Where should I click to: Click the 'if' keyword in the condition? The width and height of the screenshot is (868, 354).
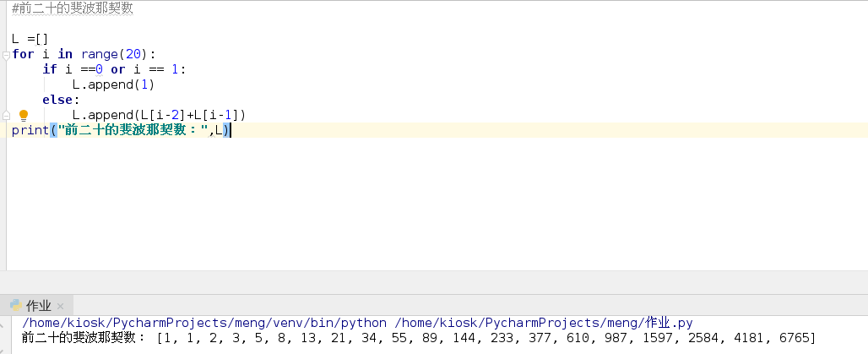[x=50, y=69]
